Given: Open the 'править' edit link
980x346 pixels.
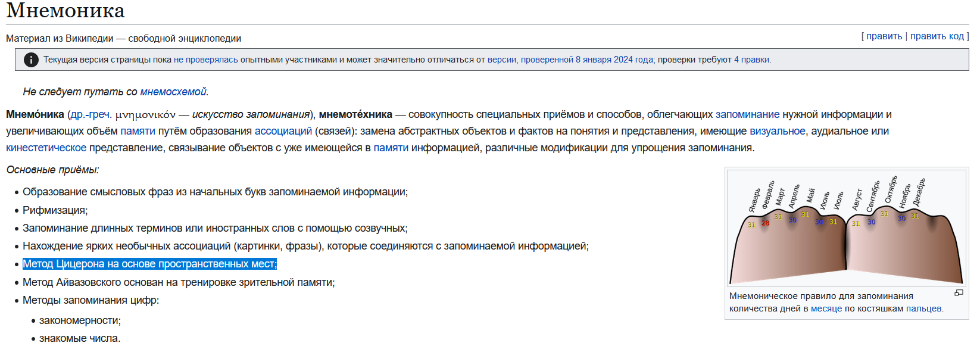Looking at the screenshot, I should point(884,36).
